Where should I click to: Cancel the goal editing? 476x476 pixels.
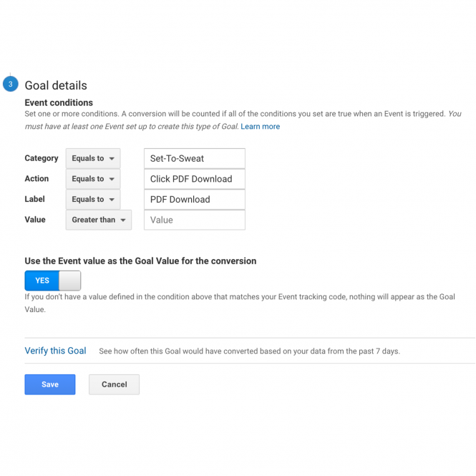114,384
